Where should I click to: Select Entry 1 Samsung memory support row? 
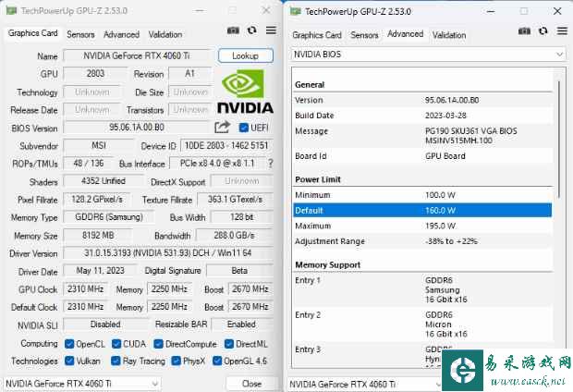click(422, 290)
